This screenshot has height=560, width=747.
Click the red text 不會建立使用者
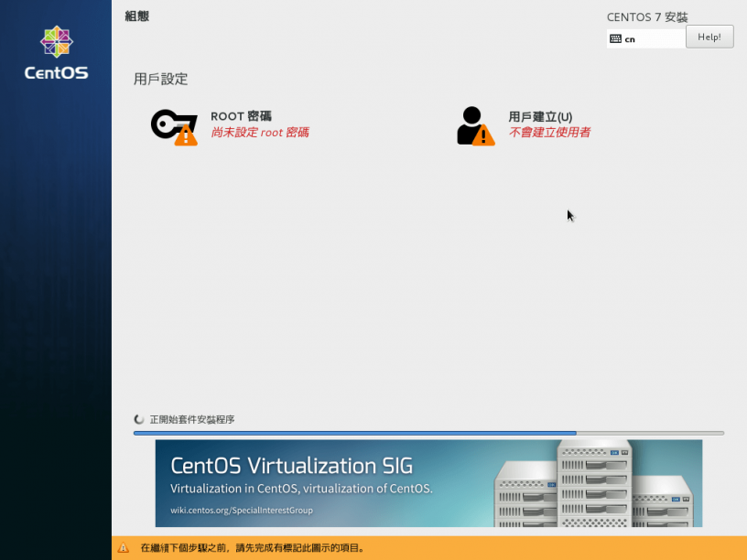coord(550,133)
